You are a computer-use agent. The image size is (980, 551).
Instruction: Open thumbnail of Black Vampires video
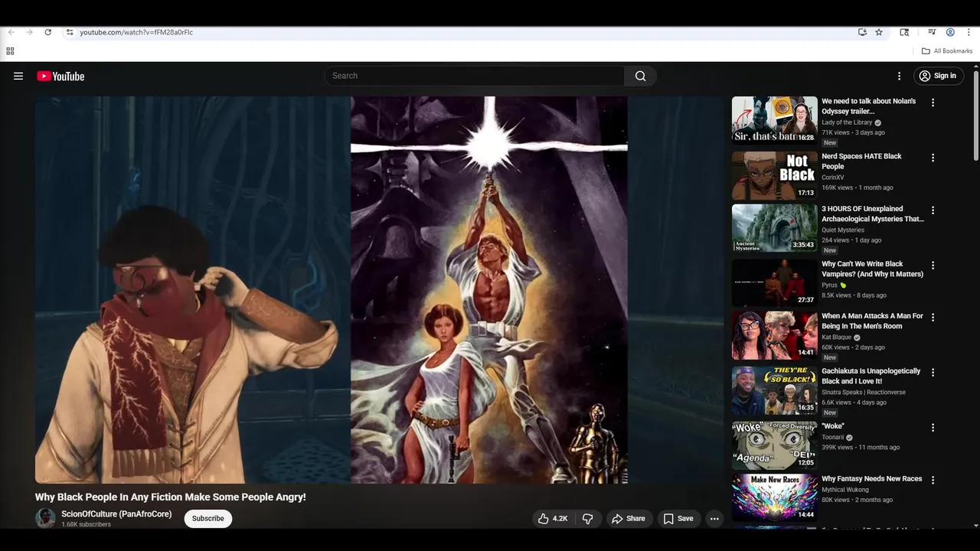pos(774,282)
